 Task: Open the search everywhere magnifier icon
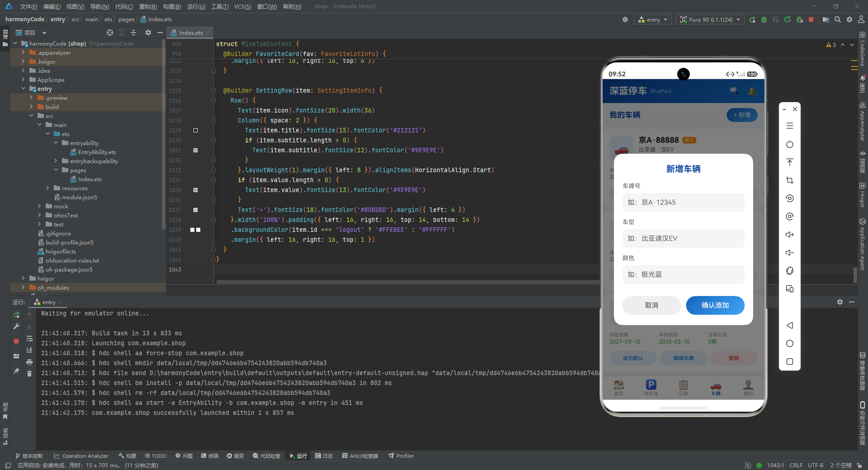[x=838, y=19]
